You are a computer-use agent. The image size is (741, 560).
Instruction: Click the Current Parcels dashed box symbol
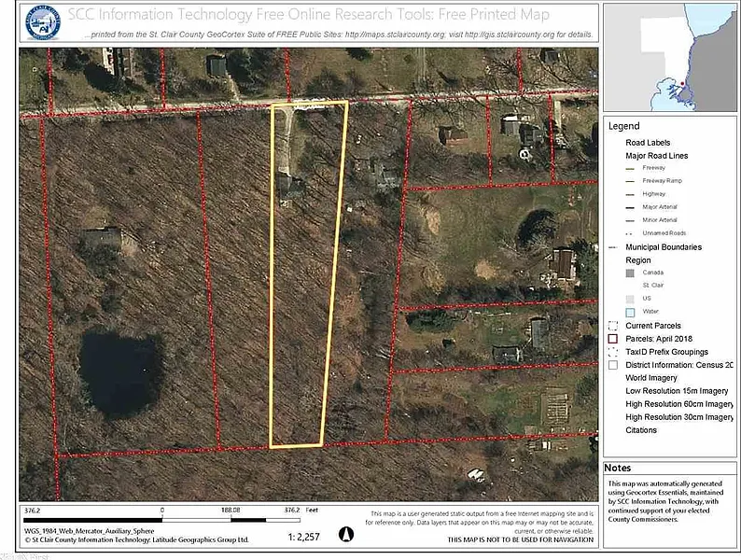613,326
